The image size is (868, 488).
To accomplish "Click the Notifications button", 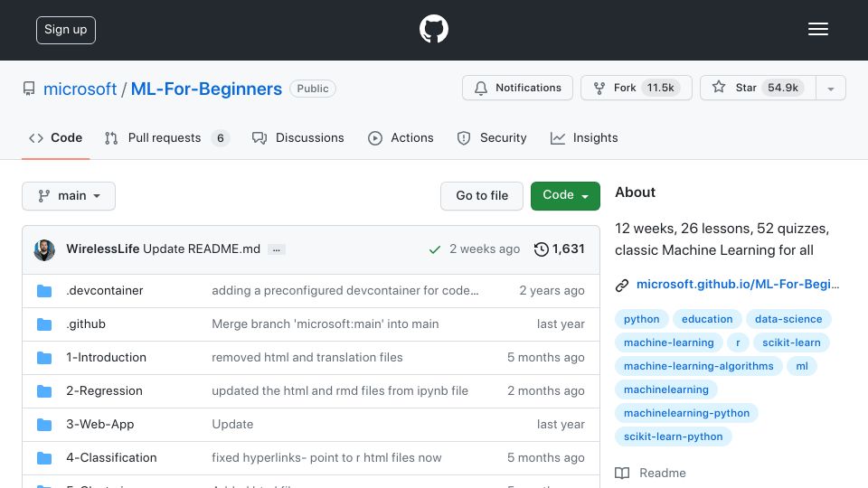I will pyautogui.click(x=517, y=88).
